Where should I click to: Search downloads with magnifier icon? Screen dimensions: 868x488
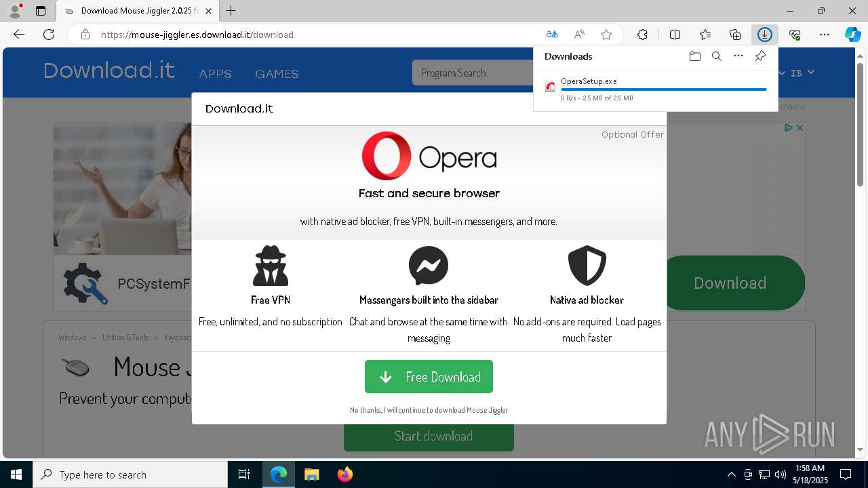point(716,56)
